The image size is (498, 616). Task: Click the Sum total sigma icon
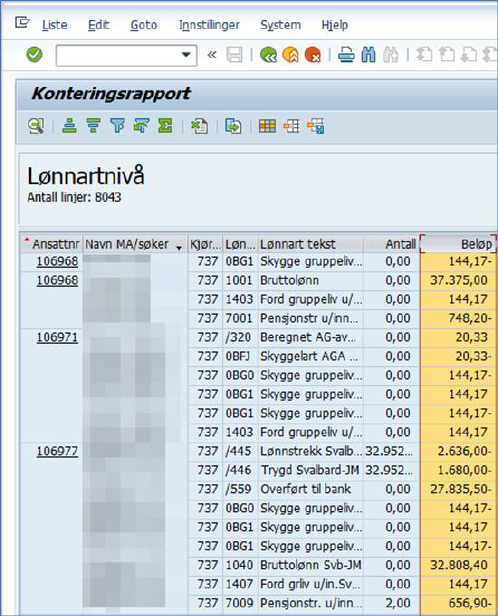165,126
